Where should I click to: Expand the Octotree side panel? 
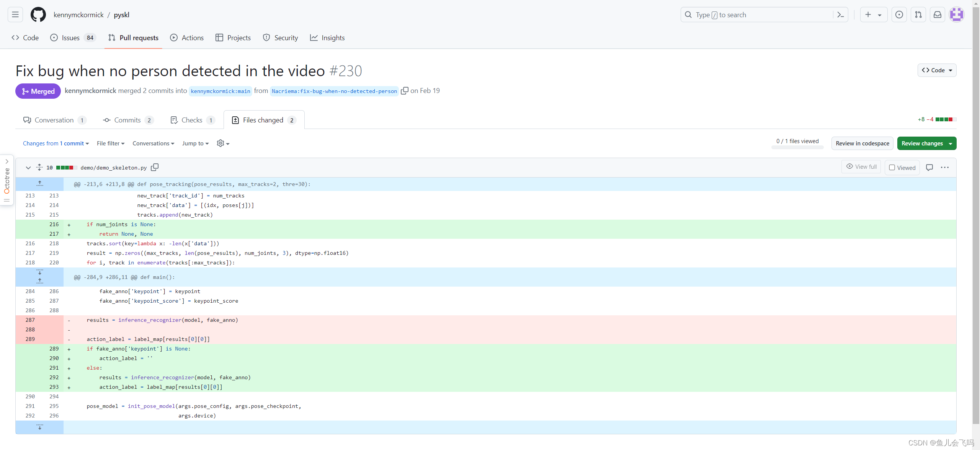pos(7,161)
